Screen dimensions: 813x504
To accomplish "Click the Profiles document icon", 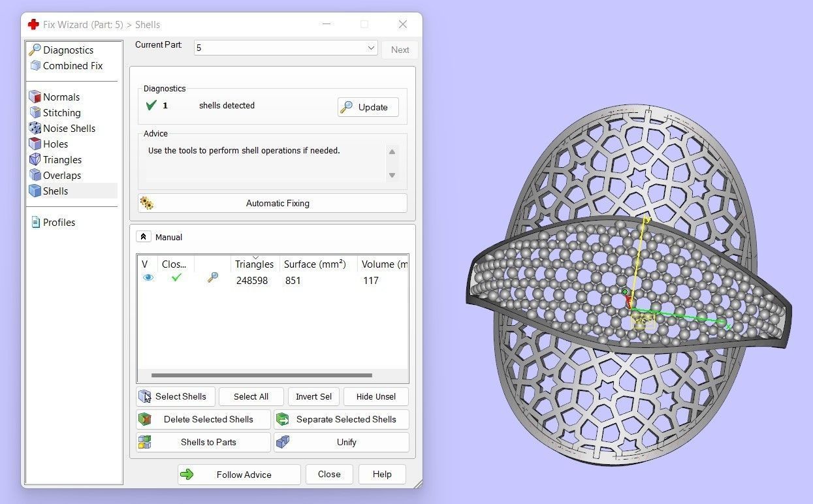I will point(36,222).
